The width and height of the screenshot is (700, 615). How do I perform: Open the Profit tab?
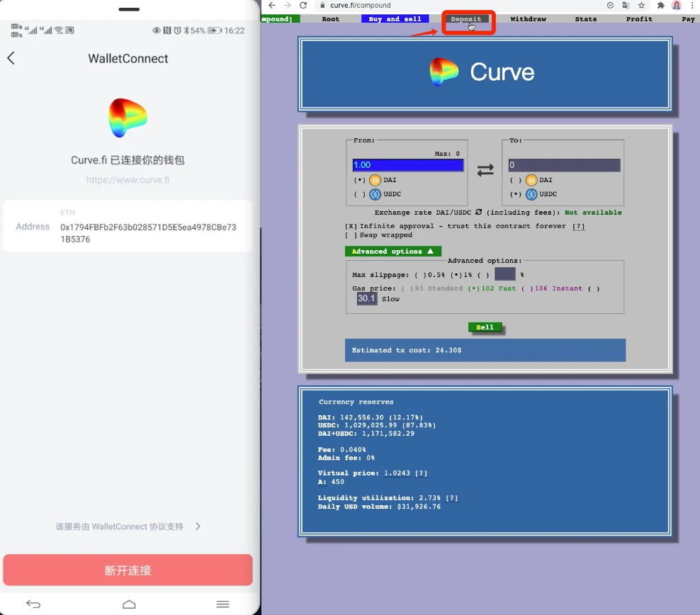[x=639, y=19]
